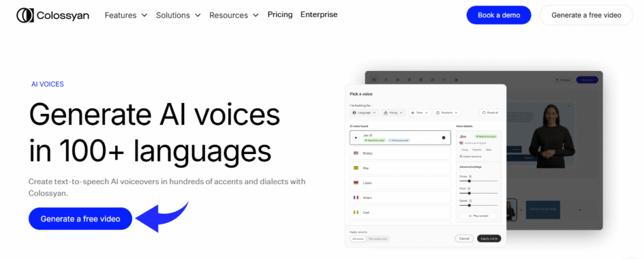Toggle the Young tag in Voice details
Screen dimensions: 644x259
tap(464, 150)
